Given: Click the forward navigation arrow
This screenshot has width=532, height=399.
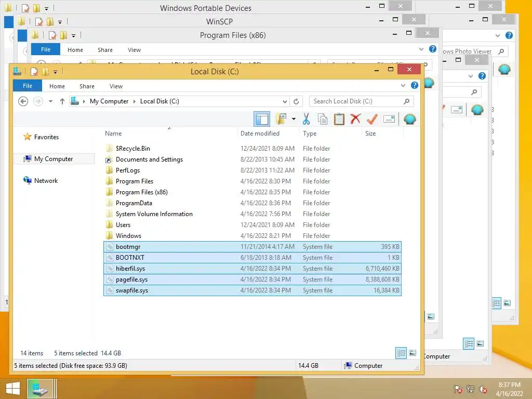Looking at the screenshot, I should (38, 101).
